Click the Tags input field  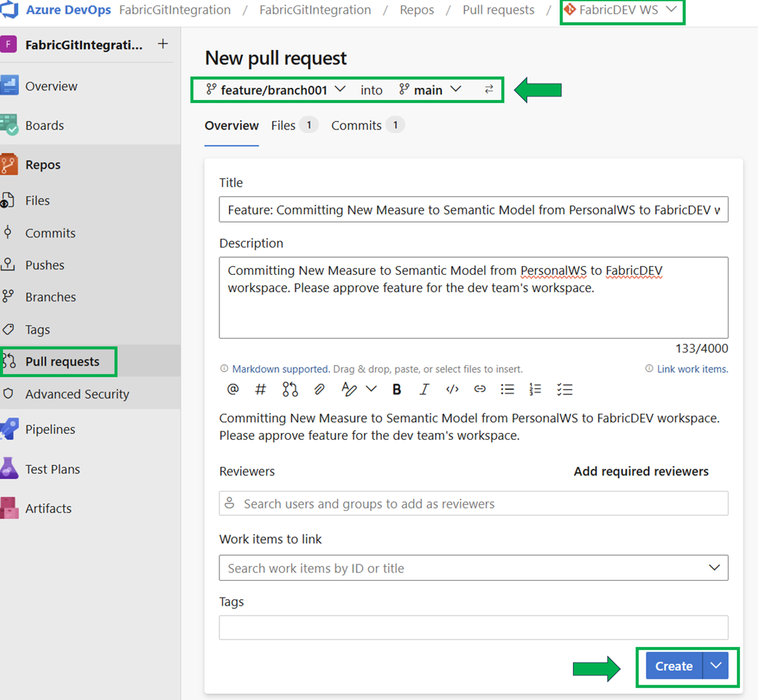[x=473, y=627]
